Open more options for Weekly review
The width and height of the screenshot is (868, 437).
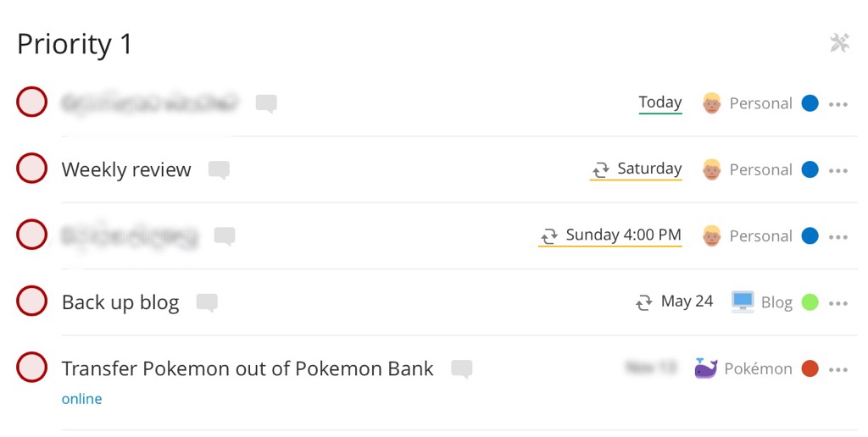pyautogui.click(x=838, y=170)
